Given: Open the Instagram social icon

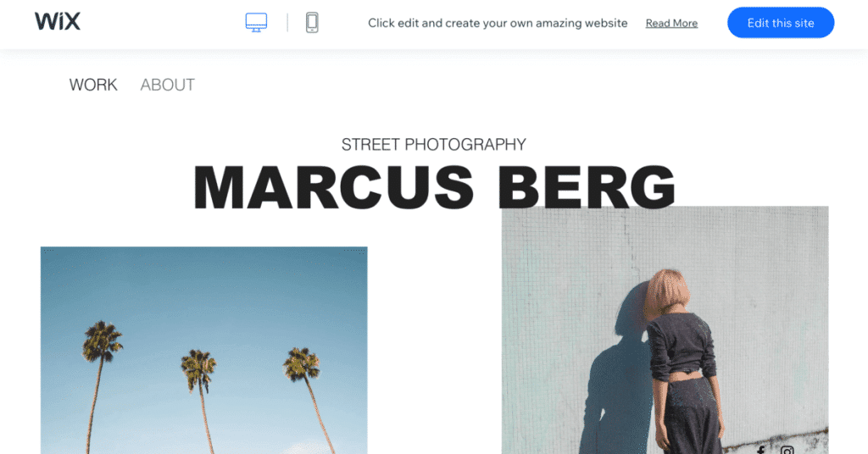Looking at the screenshot, I should pyautogui.click(x=787, y=450).
